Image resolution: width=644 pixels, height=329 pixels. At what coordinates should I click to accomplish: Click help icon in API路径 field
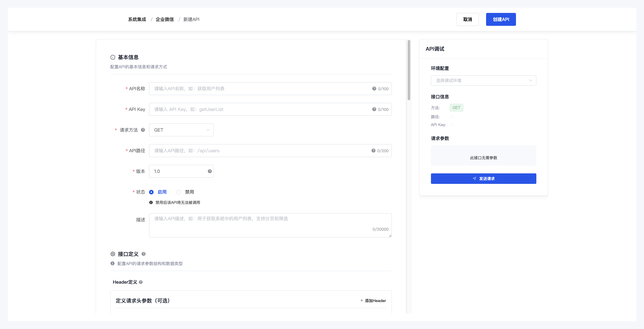(x=373, y=150)
